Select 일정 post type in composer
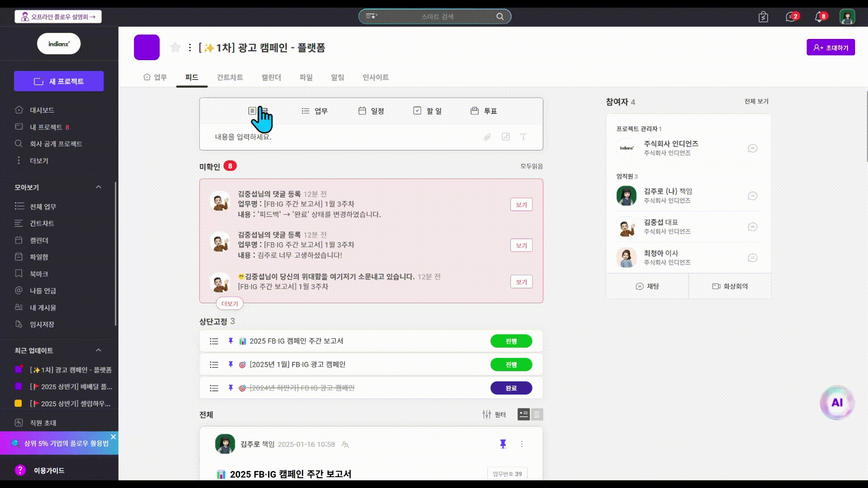The width and height of the screenshot is (868, 488). (371, 111)
